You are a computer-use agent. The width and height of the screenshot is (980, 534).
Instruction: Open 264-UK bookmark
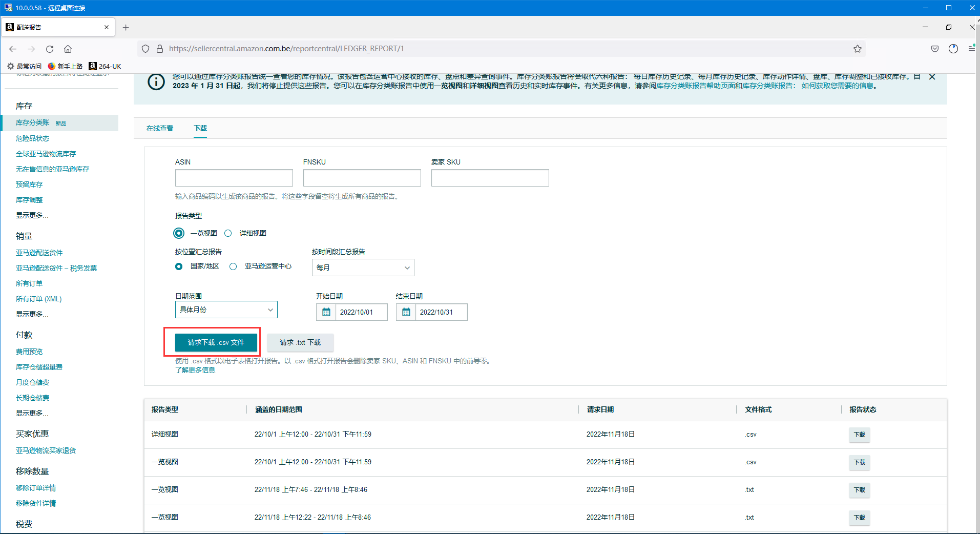click(x=105, y=66)
